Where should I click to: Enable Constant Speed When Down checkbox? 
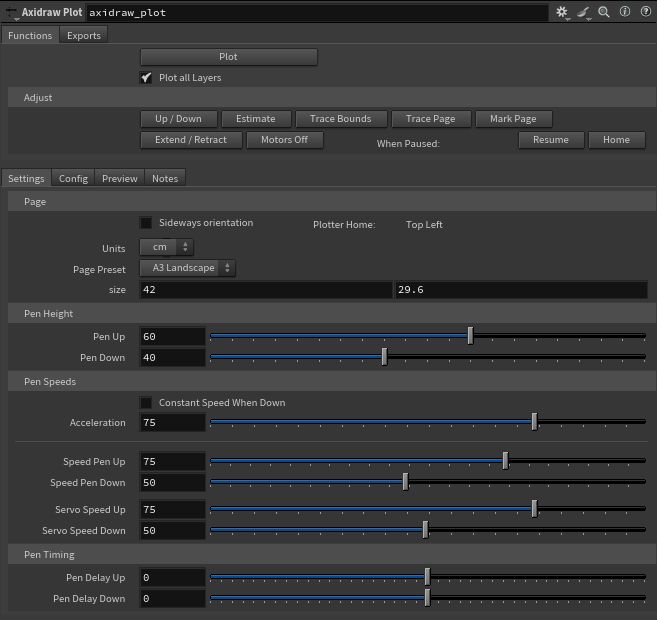pos(146,403)
